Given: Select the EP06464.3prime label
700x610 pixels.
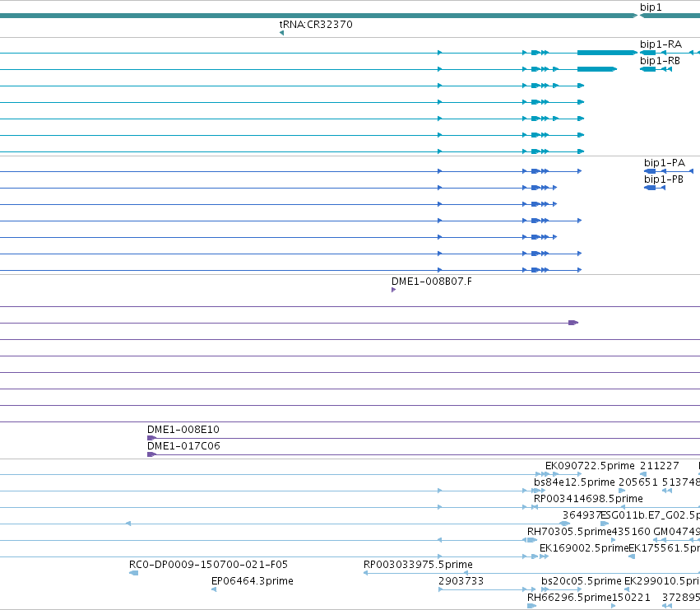Looking at the screenshot, I should point(253,581).
